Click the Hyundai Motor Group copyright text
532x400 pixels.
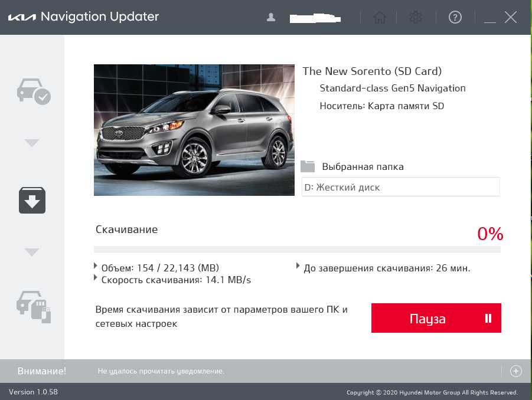432,392
